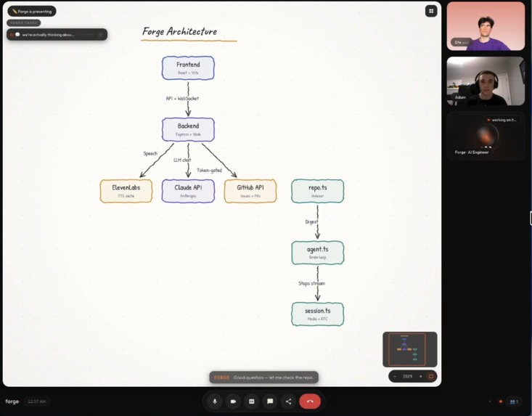Select Efe's video tile

tap(486, 26)
